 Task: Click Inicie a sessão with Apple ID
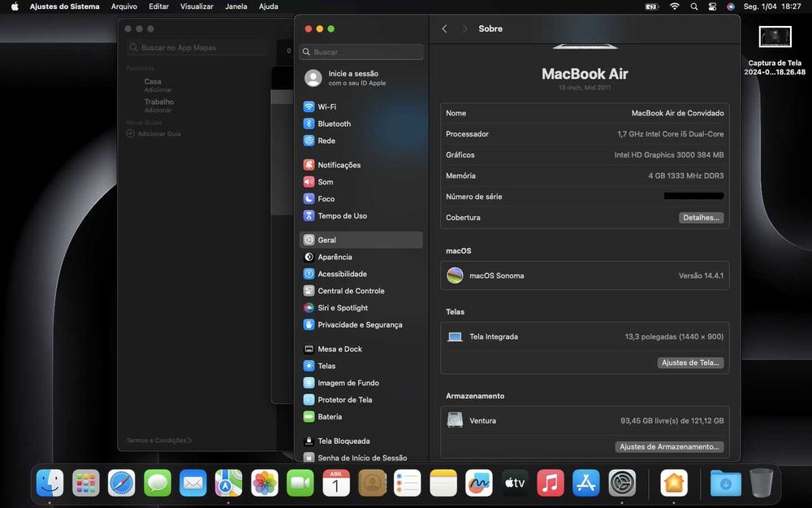click(361, 78)
